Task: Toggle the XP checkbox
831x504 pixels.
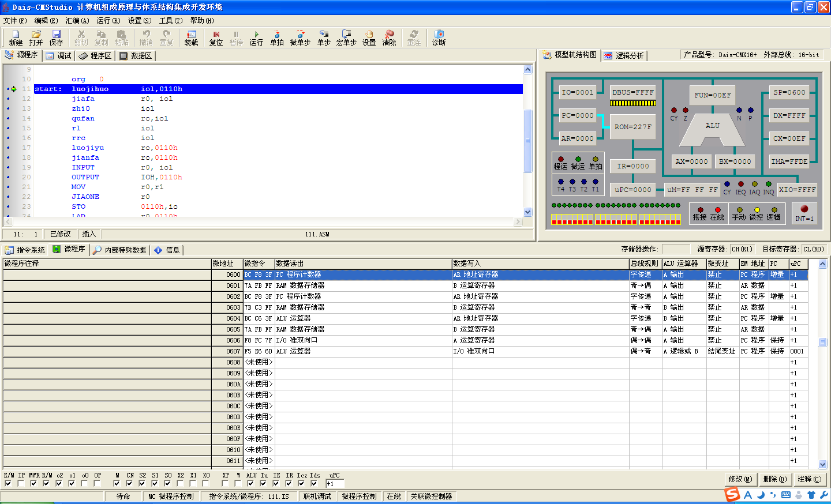Action: click(x=225, y=483)
